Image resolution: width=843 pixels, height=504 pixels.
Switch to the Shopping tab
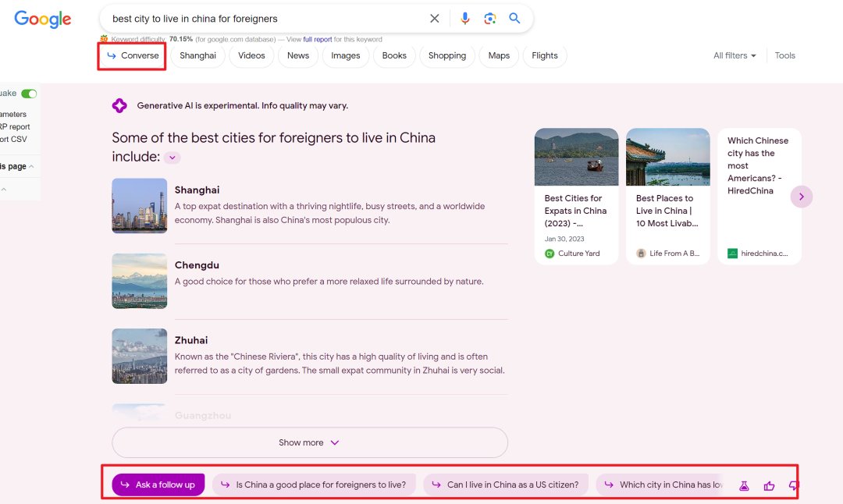(447, 56)
